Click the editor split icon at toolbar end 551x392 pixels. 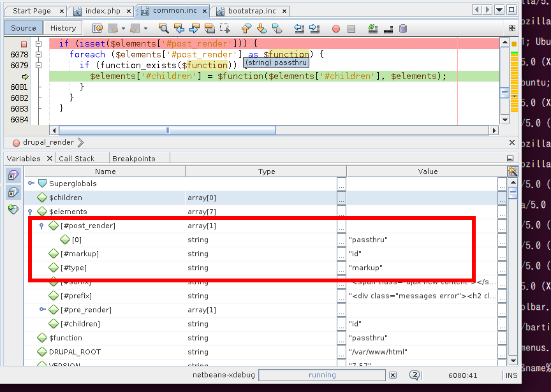[512, 28]
